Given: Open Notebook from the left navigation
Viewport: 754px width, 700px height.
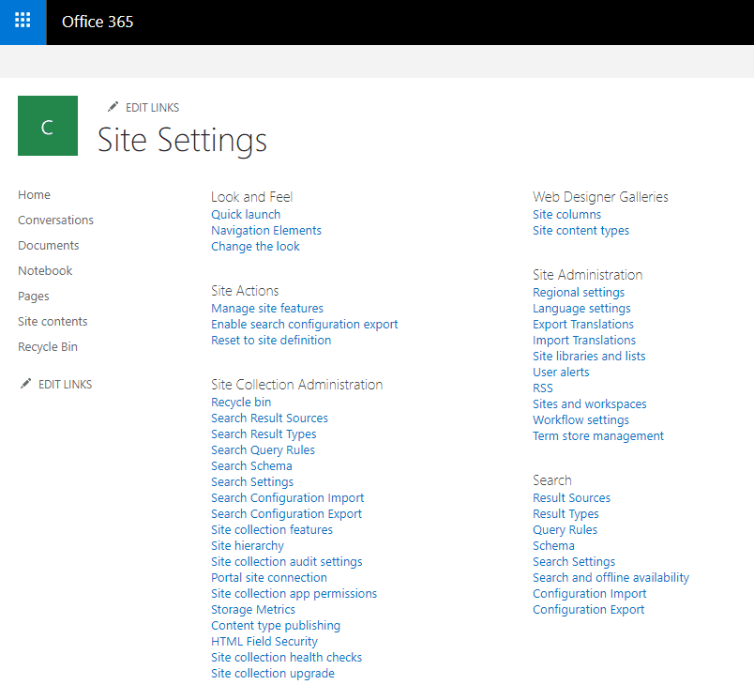Looking at the screenshot, I should [x=45, y=271].
